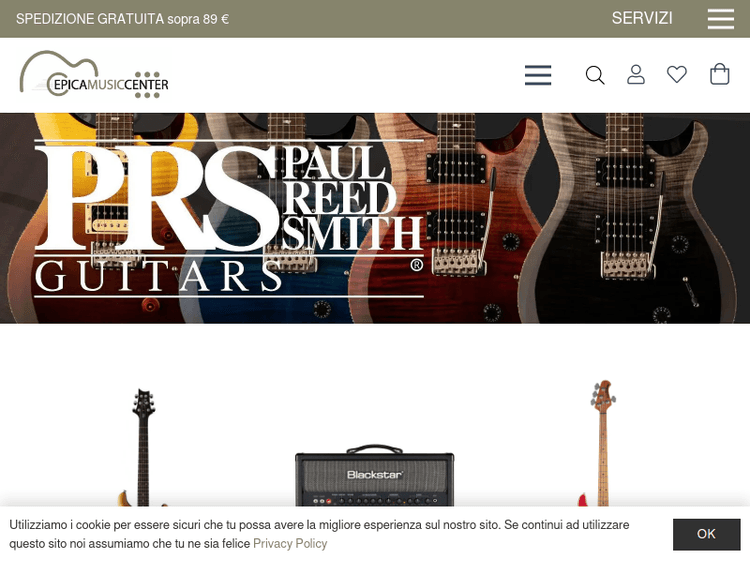The height and width of the screenshot is (563, 750).
Task: Select the PRS electric guitar product image
Action: tap(143, 447)
